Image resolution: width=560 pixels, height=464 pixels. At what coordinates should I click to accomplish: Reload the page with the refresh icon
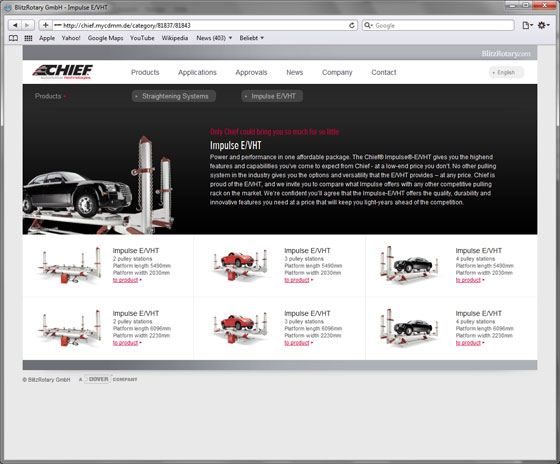click(352, 25)
